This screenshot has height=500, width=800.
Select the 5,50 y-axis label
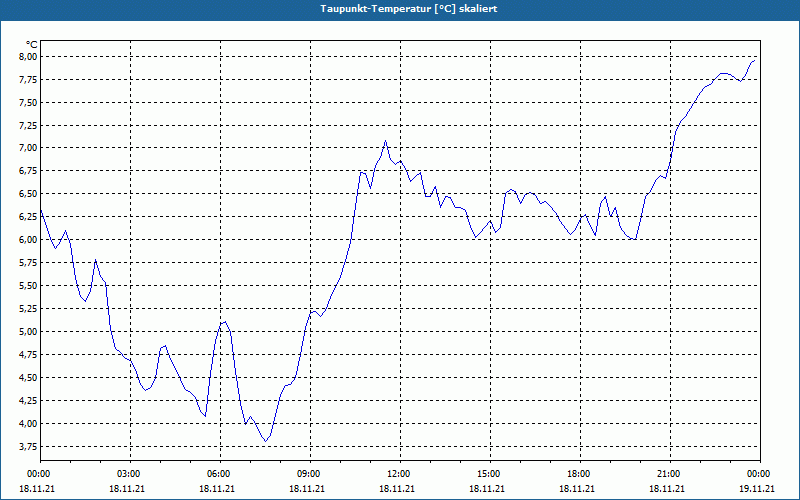tap(29, 286)
